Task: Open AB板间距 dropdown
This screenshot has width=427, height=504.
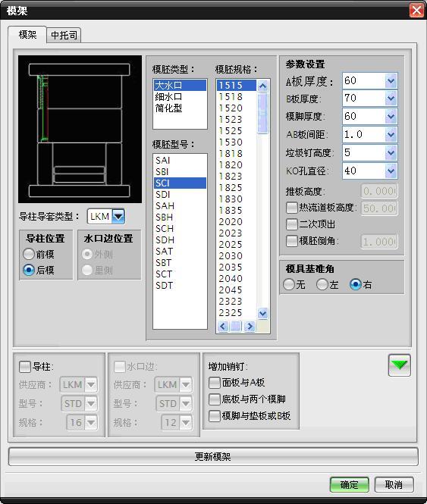Action: click(x=391, y=134)
